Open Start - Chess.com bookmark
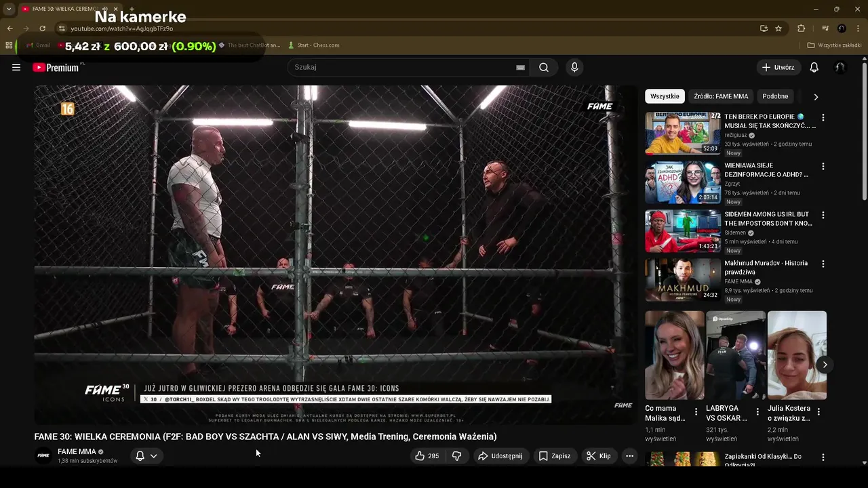This screenshot has width=868, height=488. click(313, 45)
